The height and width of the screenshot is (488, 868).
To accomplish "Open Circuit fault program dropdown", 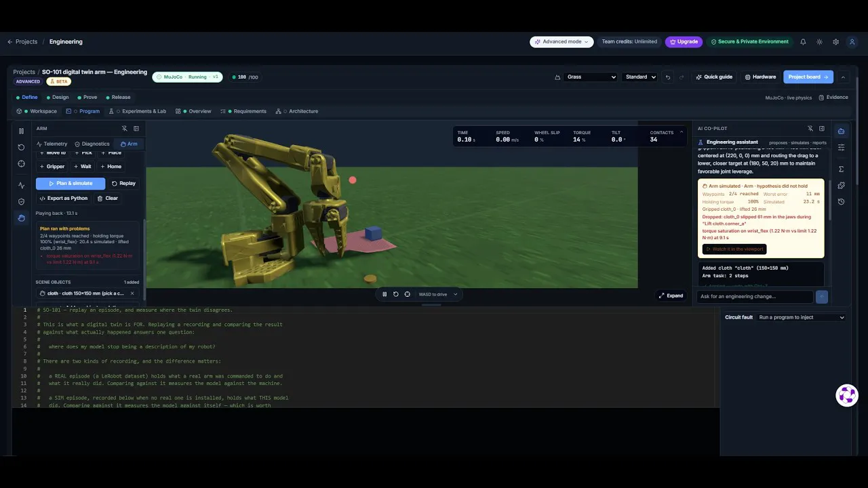I will coord(801,317).
